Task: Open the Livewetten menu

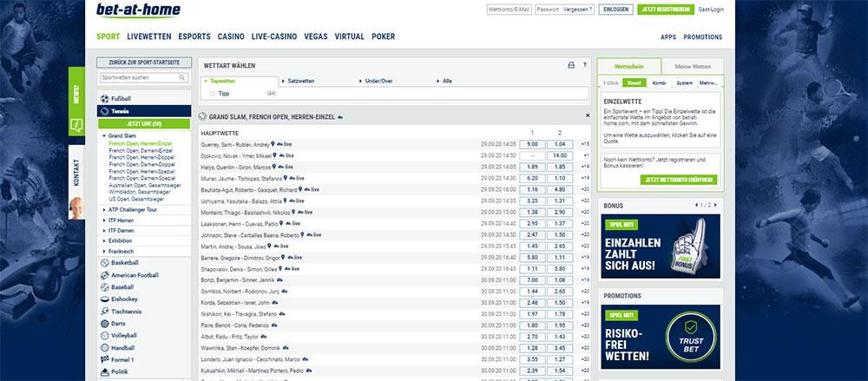Action: [149, 37]
